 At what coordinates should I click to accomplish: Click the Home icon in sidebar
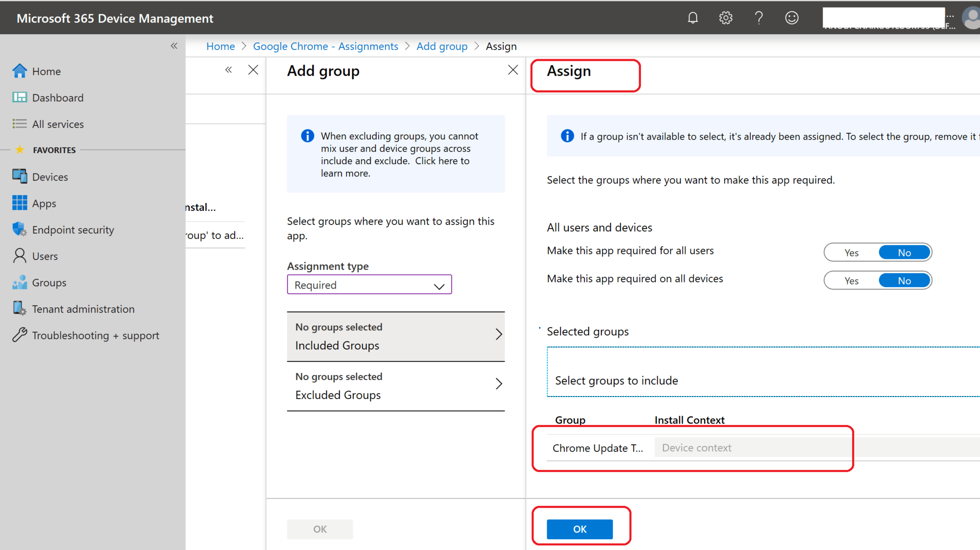20,71
